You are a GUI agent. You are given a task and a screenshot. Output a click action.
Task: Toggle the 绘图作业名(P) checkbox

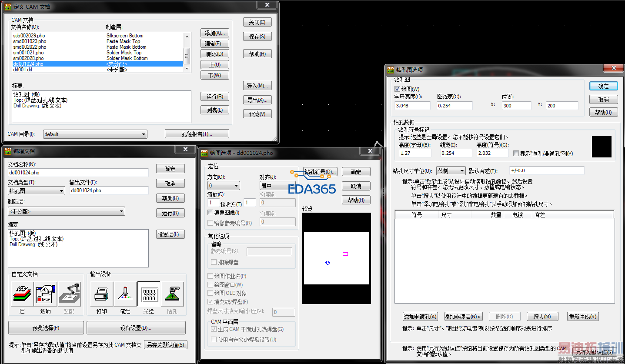(x=211, y=276)
